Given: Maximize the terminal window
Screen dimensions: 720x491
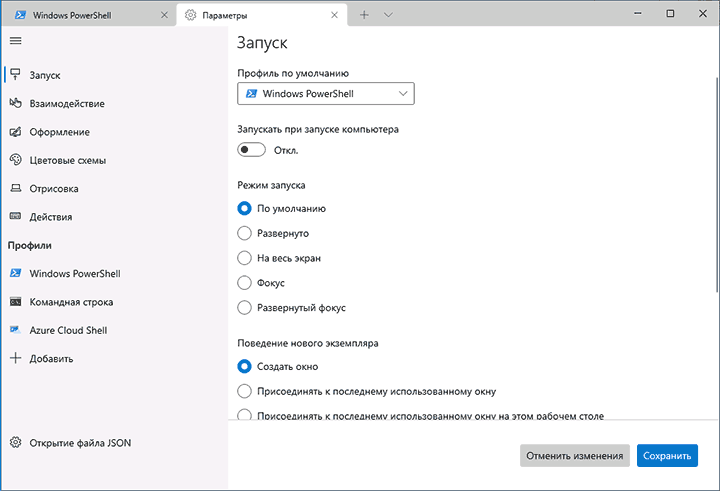Looking at the screenshot, I should [670, 14].
